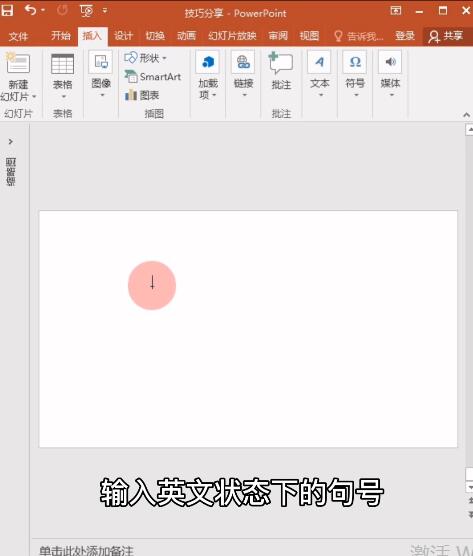The height and width of the screenshot is (556, 473).
Task: Insert a SmartArt graphic
Action: click(x=153, y=76)
